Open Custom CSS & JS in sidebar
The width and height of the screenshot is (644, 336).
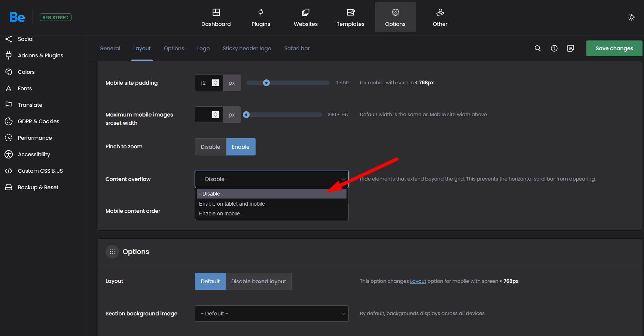tap(40, 171)
